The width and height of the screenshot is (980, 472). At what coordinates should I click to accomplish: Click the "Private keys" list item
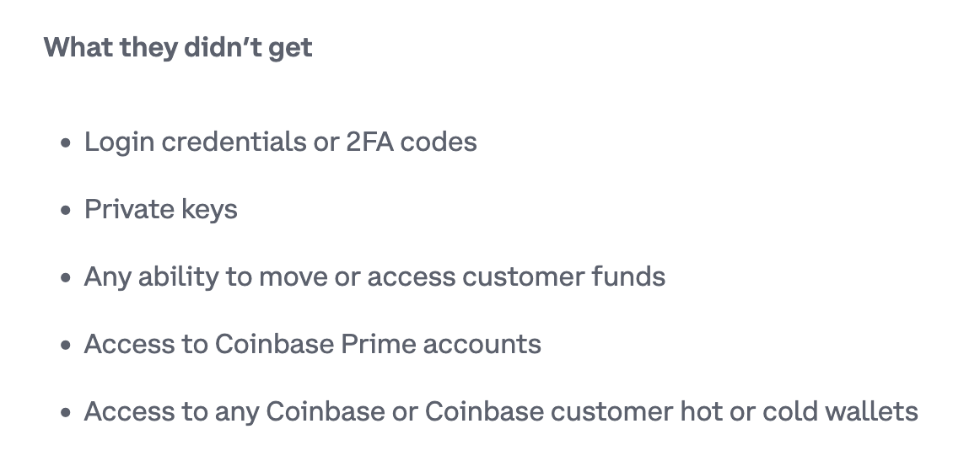pyautogui.click(x=161, y=210)
